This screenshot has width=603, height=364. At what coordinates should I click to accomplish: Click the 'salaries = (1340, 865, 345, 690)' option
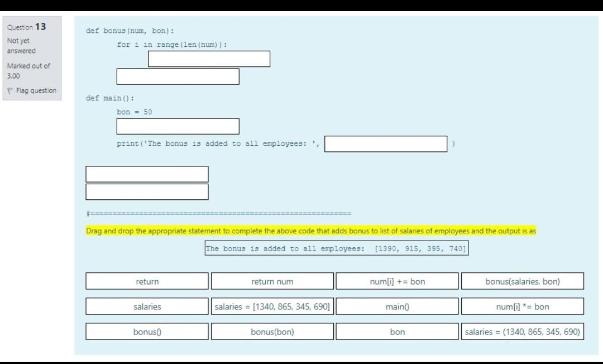pyautogui.click(x=523, y=331)
